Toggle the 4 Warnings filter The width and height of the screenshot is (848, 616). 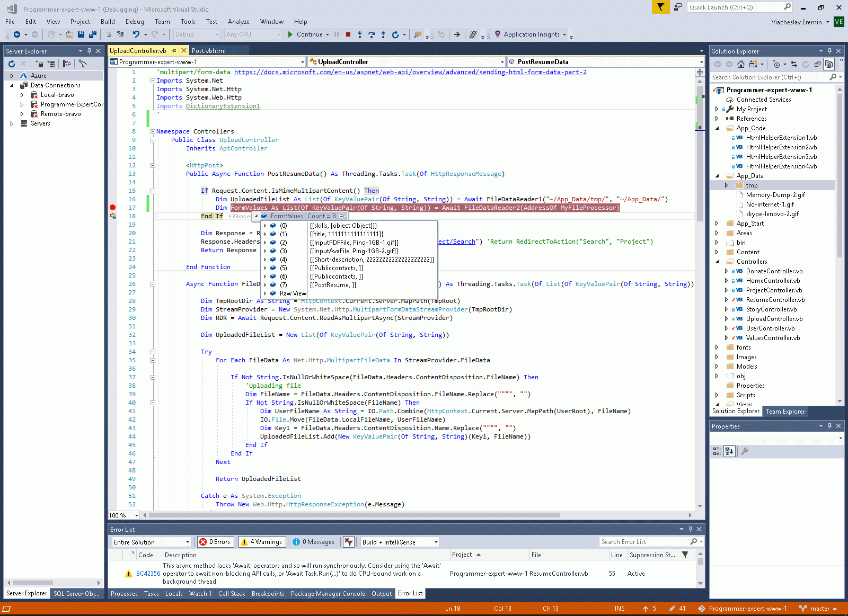(263, 542)
